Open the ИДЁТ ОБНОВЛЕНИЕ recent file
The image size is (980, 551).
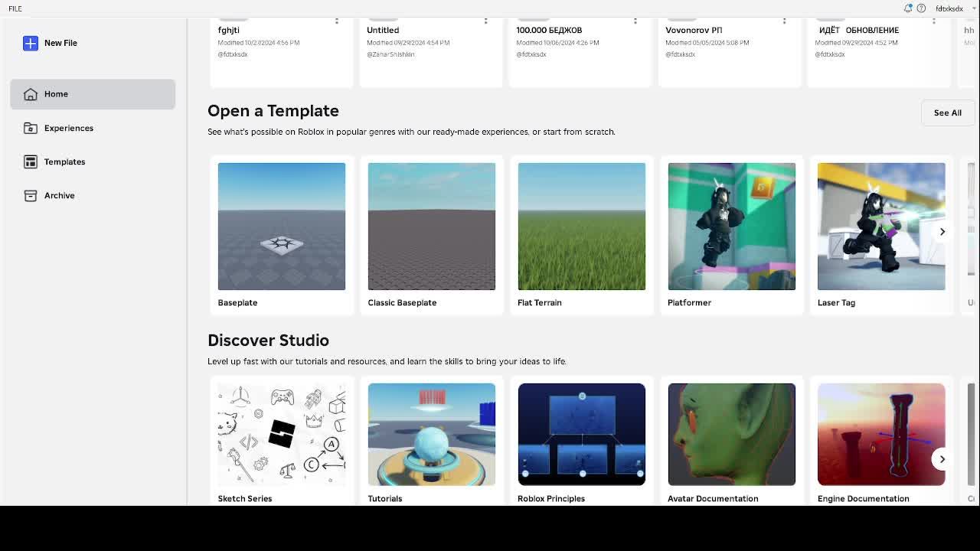[x=879, y=52]
